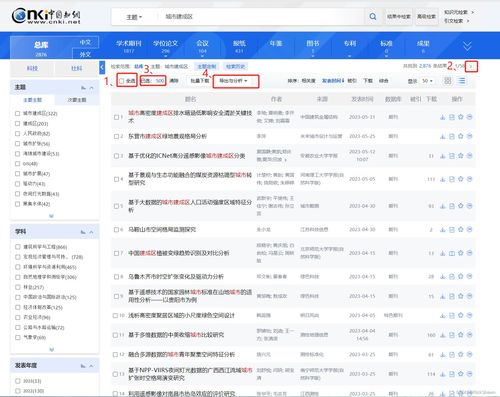
Task: Switch to detailed list view icon
Action: coord(462,81)
